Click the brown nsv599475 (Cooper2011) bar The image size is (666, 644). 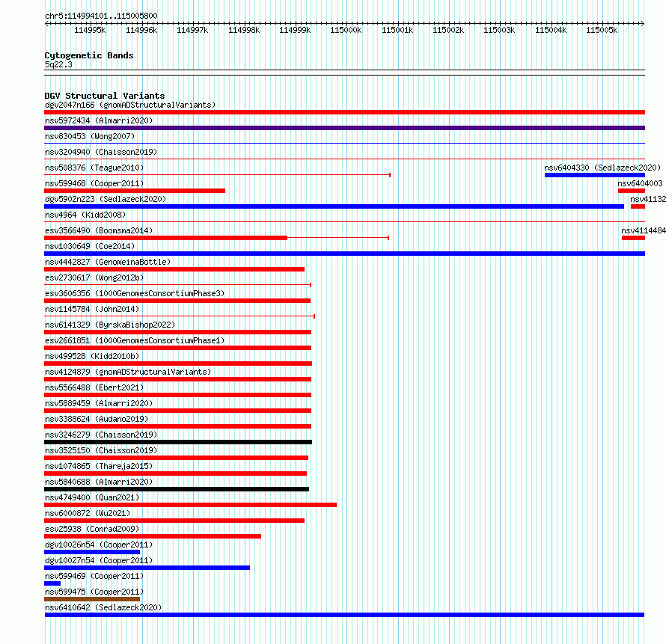pos(92,599)
